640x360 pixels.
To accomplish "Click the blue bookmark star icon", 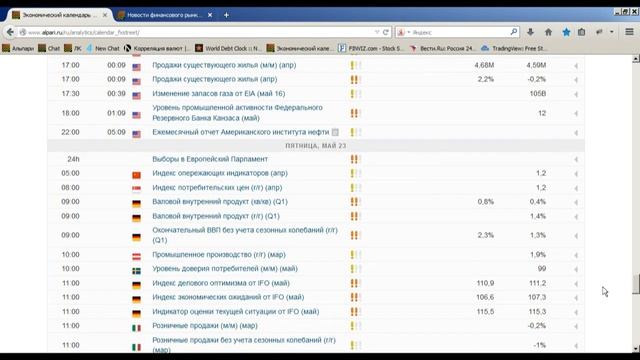I will click(566, 32).
